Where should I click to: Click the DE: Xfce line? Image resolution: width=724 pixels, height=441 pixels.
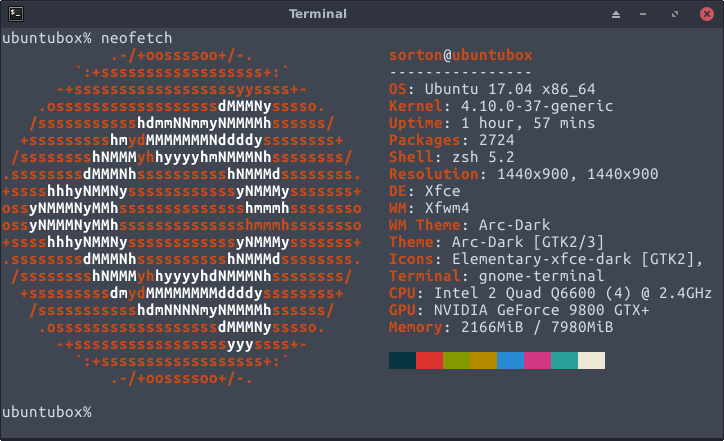point(424,191)
